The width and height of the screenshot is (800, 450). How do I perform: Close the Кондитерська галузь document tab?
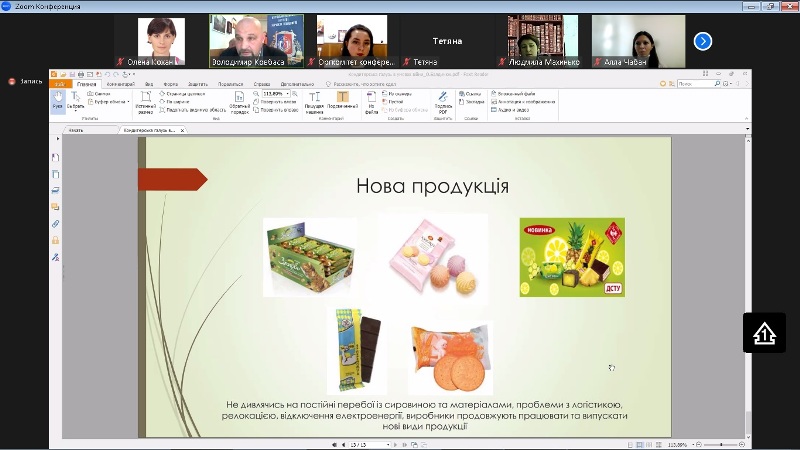tap(182, 130)
